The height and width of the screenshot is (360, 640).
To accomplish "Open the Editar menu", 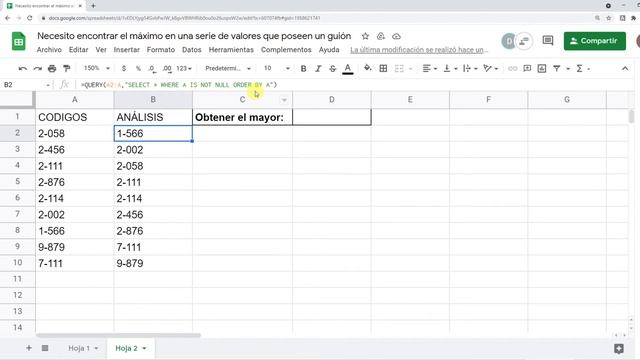I will coord(78,50).
